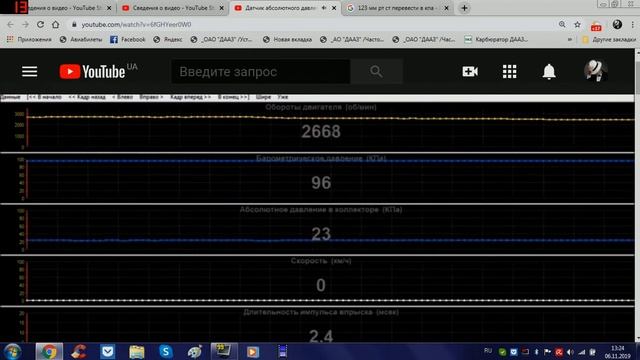Open the YouTube hamburger guide menu
Screen dimensions: 640x360
click(x=29, y=71)
